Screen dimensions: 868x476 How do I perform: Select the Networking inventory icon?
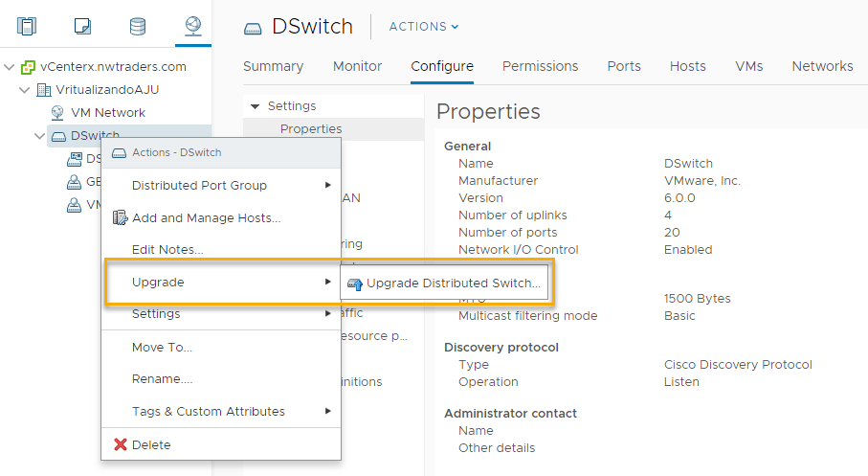tap(193, 26)
